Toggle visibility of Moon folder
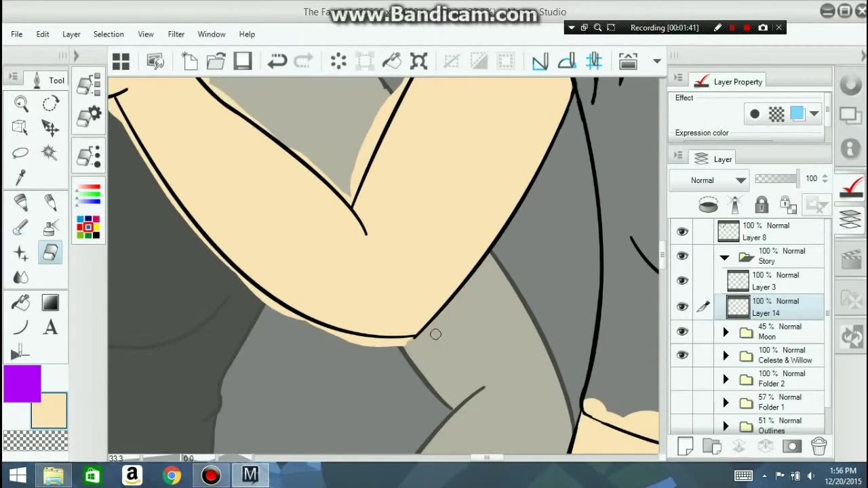 [x=682, y=331]
